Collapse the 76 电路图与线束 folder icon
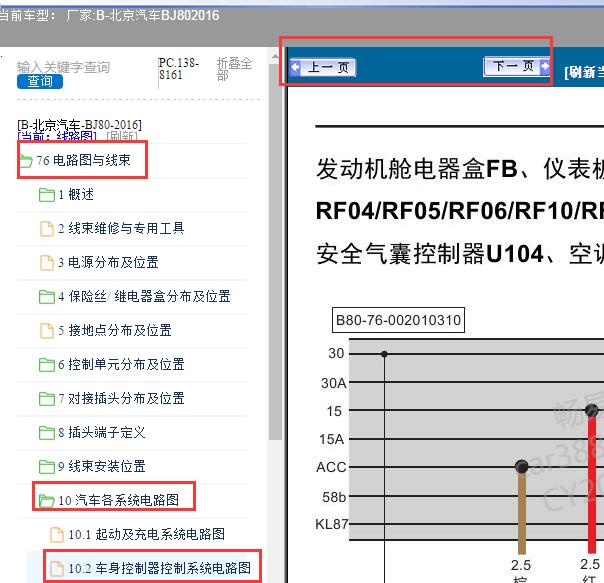Screen dimensions: 604x583 click(x=25, y=160)
